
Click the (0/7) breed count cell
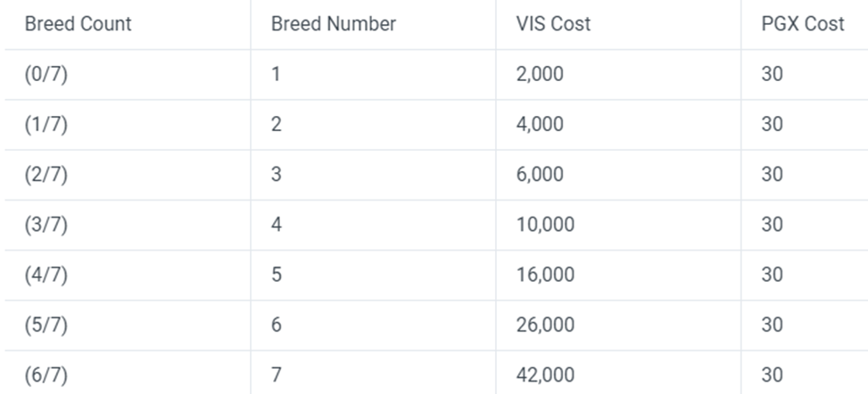[x=46, y=75]
